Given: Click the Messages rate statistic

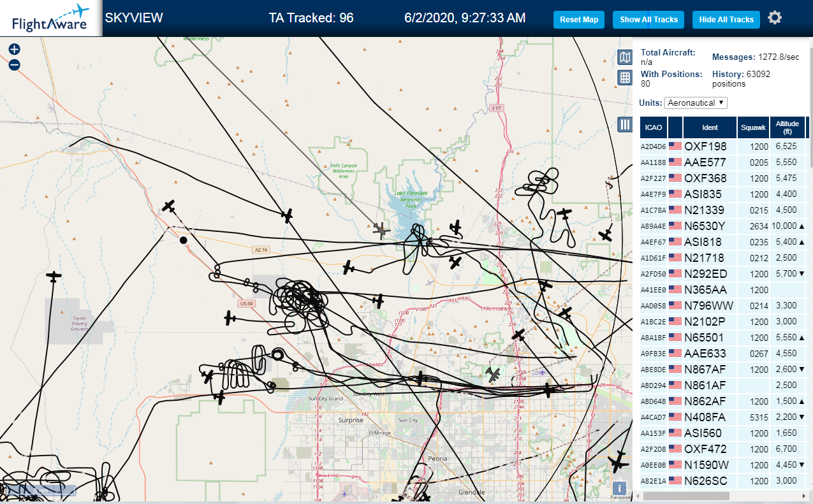Looking at the screenshot, I should 756,57.
